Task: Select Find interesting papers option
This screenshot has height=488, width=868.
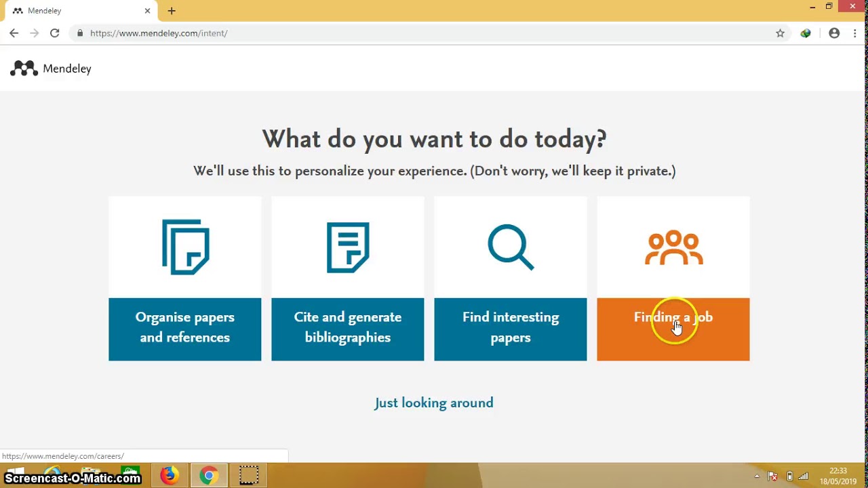Action: (x=510, y=329)
